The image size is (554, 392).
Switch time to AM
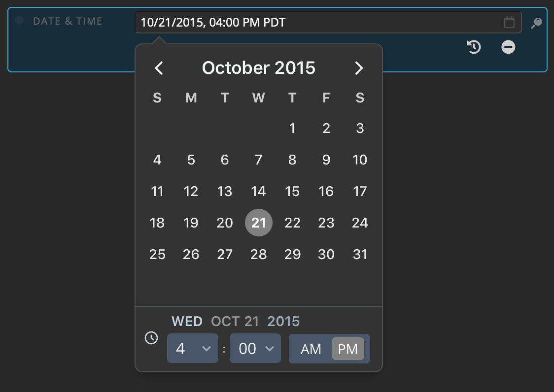click(311, 349)
